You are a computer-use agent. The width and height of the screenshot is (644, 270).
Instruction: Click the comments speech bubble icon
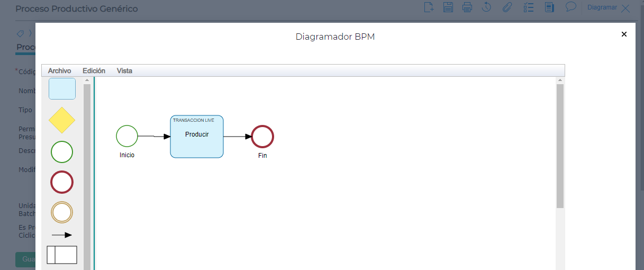pyautogui.click(x=571, y=7)
